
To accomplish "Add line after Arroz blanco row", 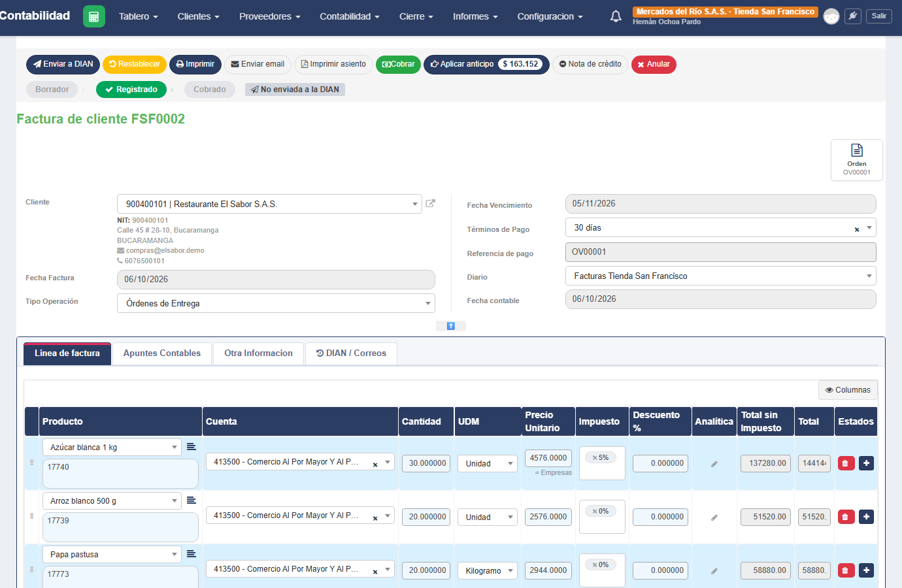I will [866, 517].
